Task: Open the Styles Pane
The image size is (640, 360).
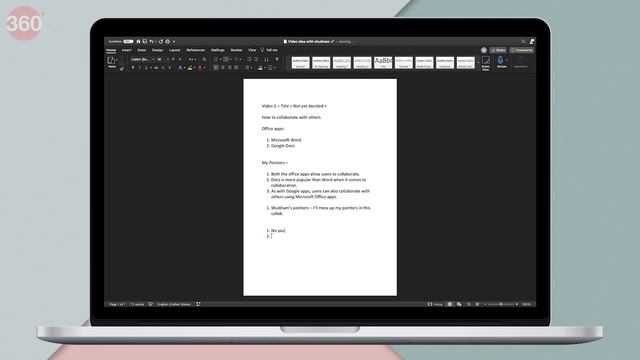Action: point(486,63)
